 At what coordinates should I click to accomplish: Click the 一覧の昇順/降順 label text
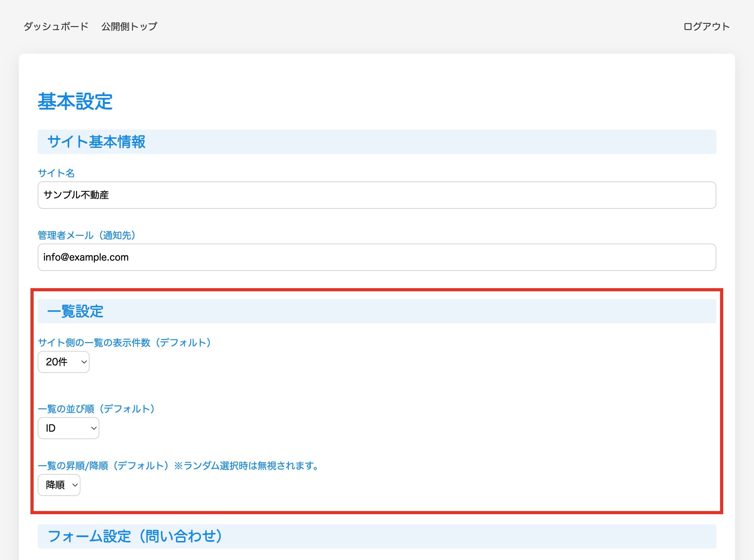(178, 466)
